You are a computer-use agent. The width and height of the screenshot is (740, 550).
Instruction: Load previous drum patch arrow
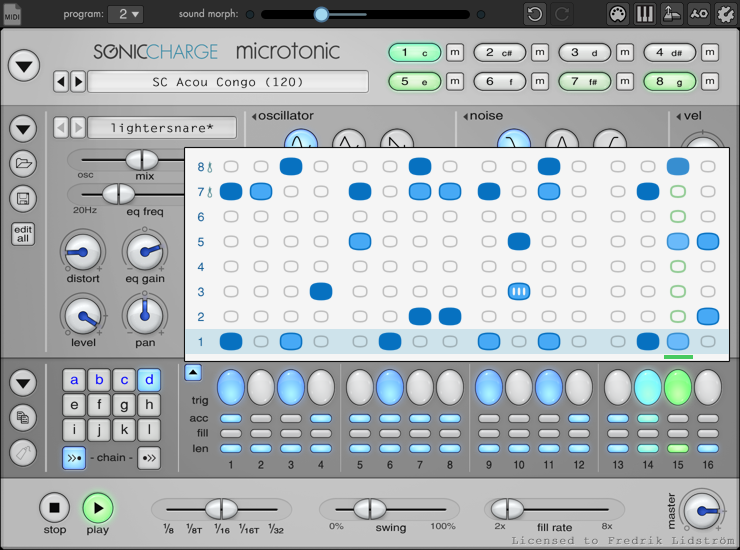(x=60, y=127)
